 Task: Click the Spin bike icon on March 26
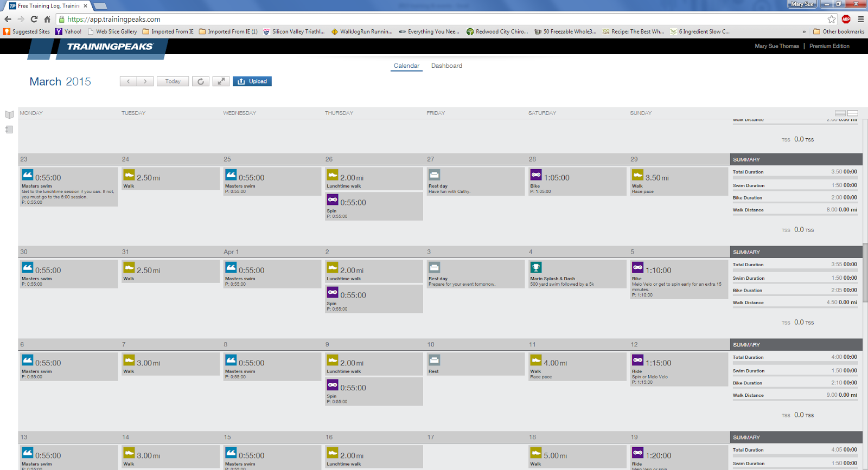333,200
